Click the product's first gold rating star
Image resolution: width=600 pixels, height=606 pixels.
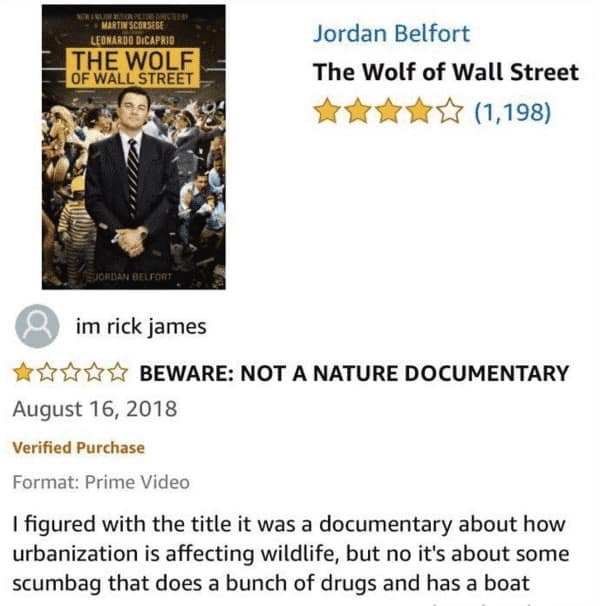point(327,111)
